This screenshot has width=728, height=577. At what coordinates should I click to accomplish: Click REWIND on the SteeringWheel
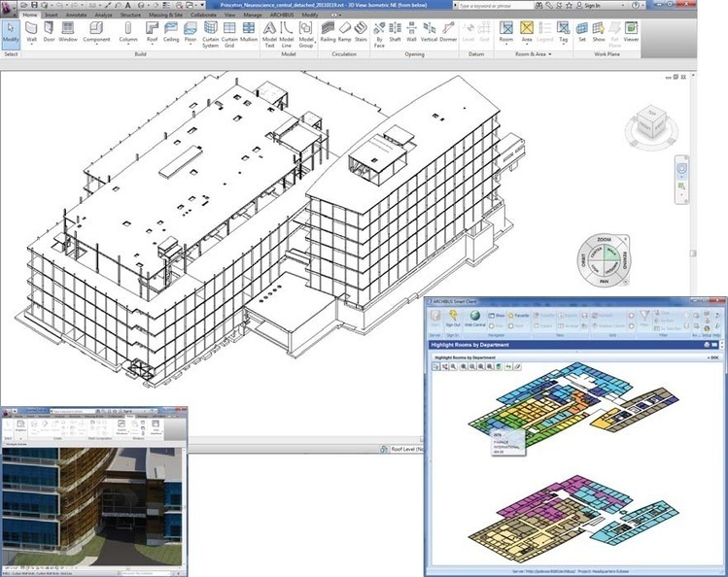625,260
